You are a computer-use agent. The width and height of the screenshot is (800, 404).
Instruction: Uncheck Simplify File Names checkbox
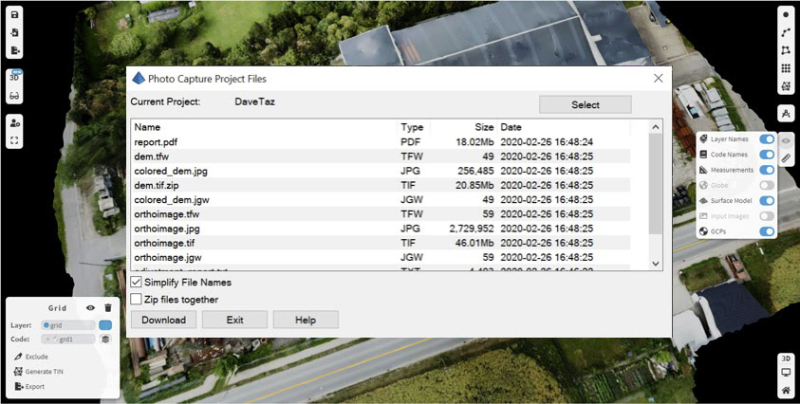point(137,284)
